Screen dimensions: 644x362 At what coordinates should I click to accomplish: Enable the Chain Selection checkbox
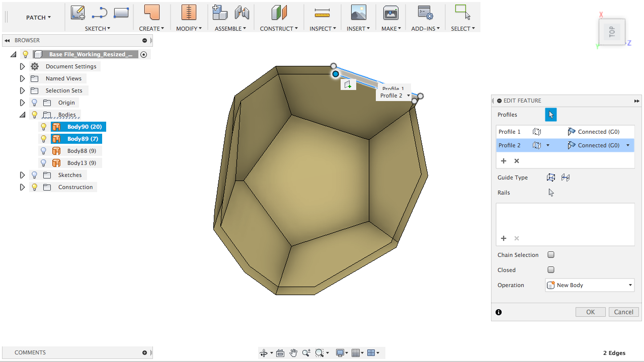[x=551, y=255]
